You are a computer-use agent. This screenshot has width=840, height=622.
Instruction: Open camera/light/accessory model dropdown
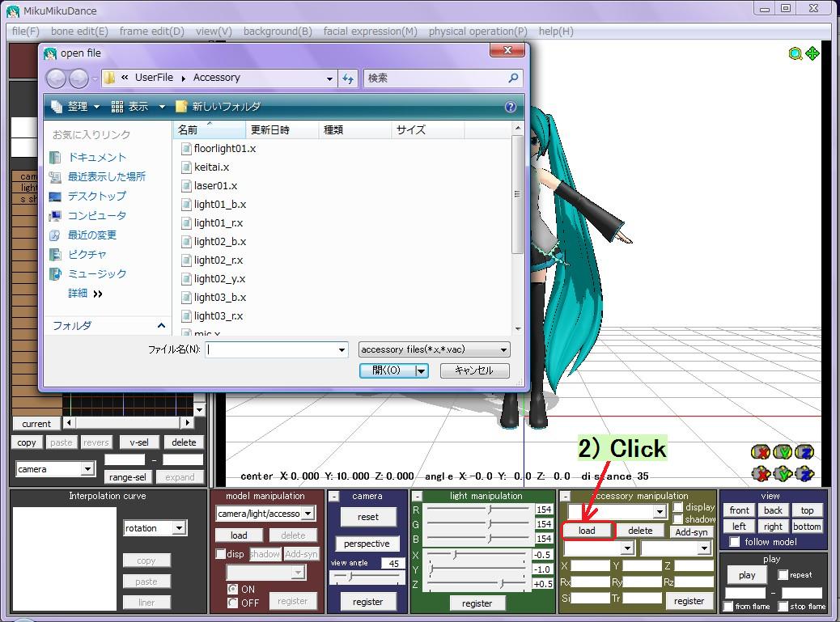265,514
